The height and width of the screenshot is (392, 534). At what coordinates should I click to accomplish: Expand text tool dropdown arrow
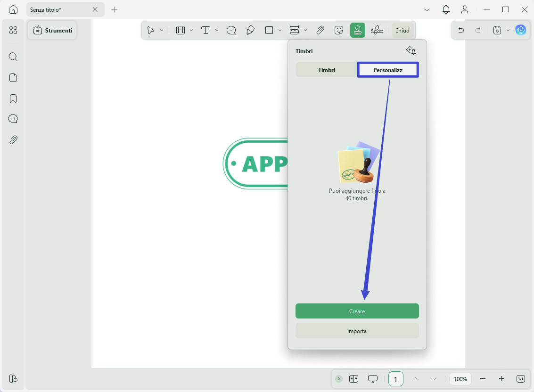217,30
